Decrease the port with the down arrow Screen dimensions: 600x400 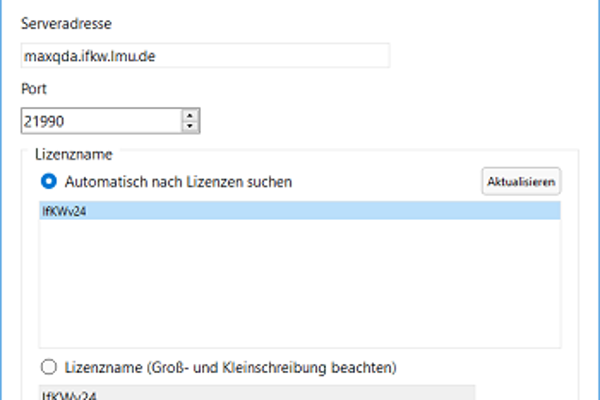point(190,126)
